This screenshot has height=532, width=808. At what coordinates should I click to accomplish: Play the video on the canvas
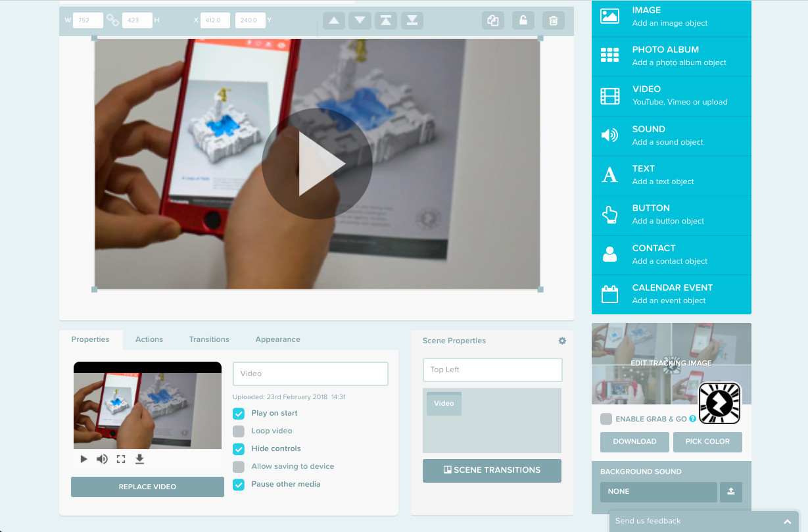(x=317, y=164)
